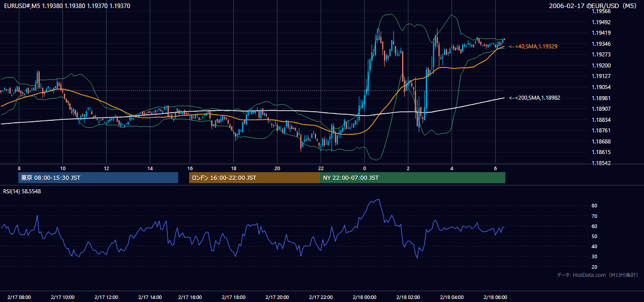Select the 2/18 00:00 date label
This screenshot has height=302, width=644.
coord(364,297)
